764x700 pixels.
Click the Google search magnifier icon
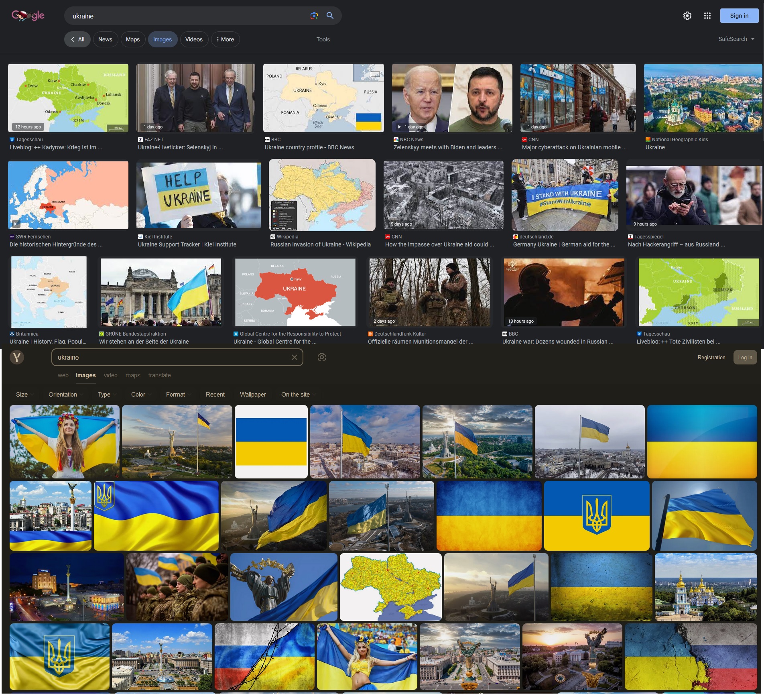(330, 16)
